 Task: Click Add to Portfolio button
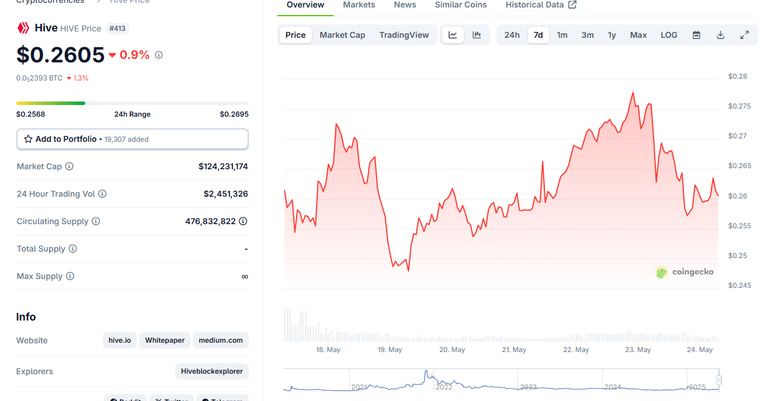click(x=132, y=139)
